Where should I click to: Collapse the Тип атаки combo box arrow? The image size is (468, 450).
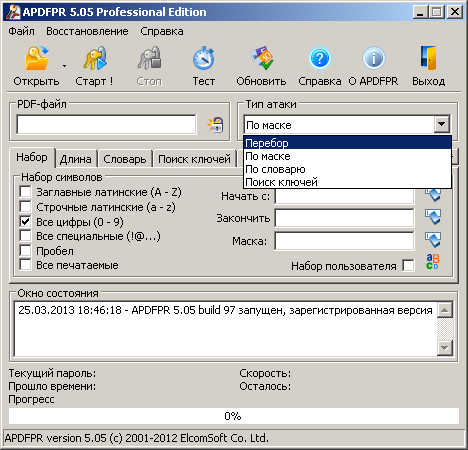(442, 125)
